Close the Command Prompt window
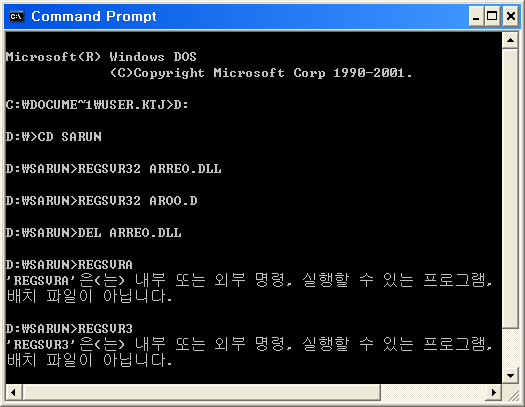This screenshot has height=407, width=525. tap(511, 16)
